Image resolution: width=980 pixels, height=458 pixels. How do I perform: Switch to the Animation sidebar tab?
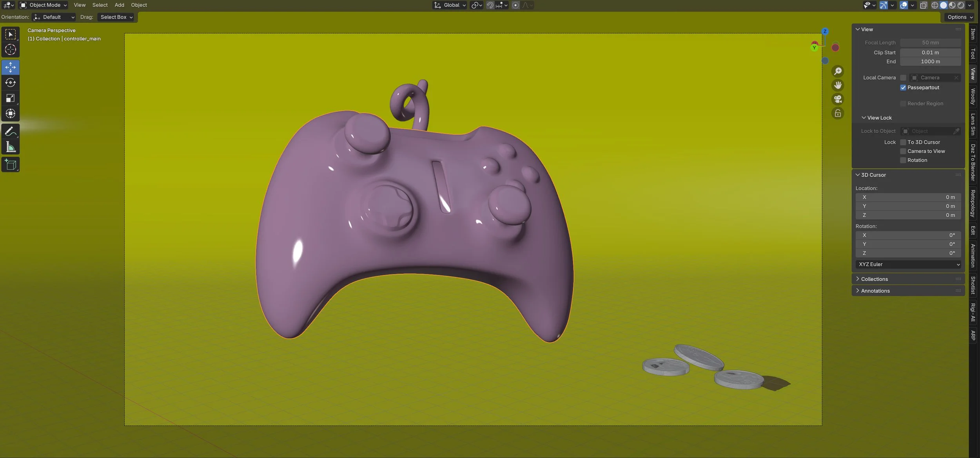(x=973, y=255)
